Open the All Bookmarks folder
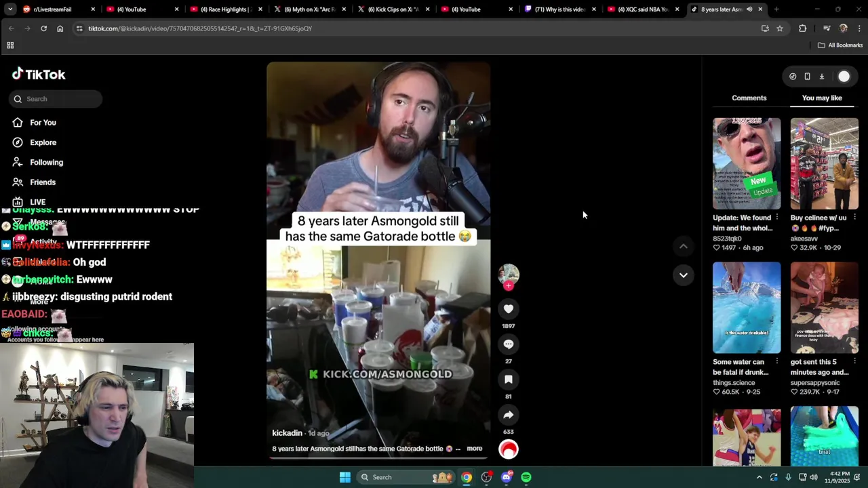 tap(840, 45)
